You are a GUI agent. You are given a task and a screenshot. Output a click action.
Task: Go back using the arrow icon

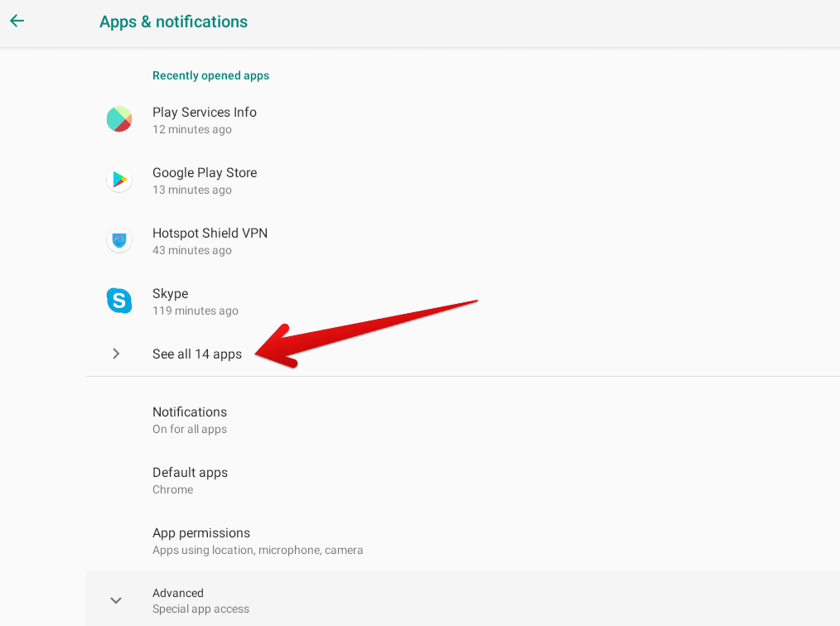17,21
